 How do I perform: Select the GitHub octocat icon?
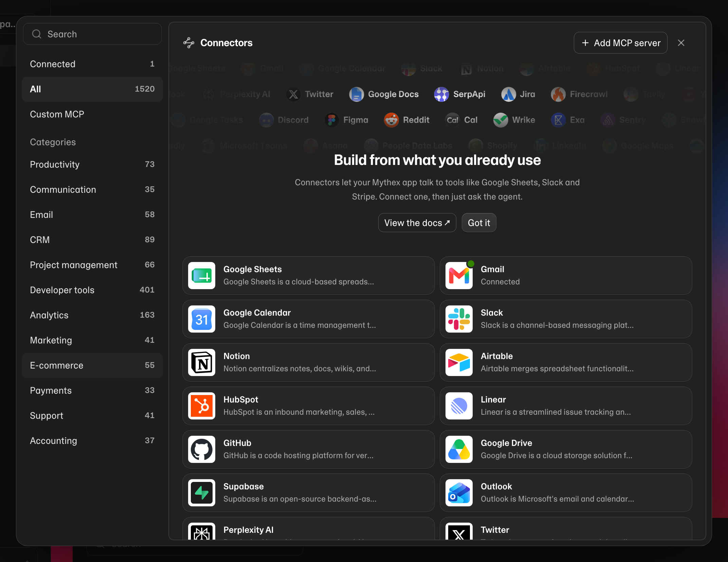point(202,449)
